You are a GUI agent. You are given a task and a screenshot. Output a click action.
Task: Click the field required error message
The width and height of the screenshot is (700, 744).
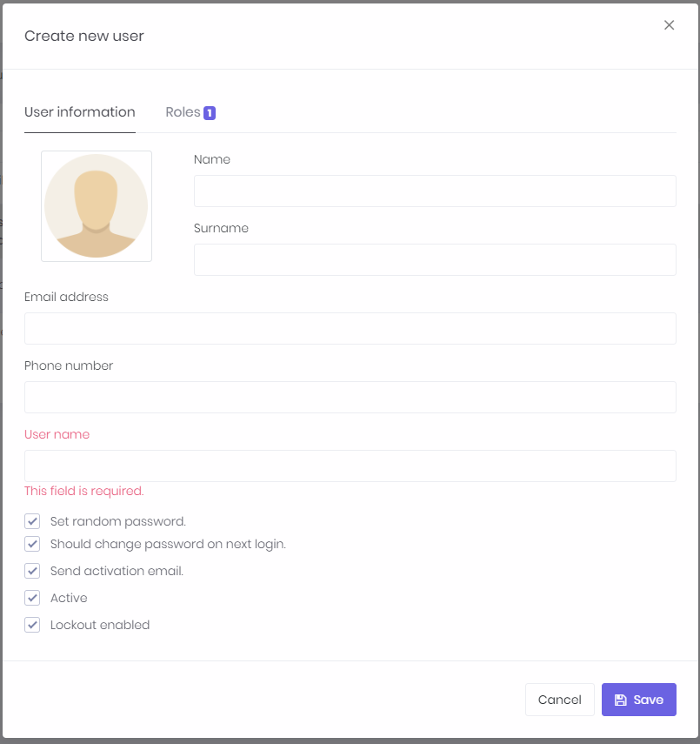[83, 491]
